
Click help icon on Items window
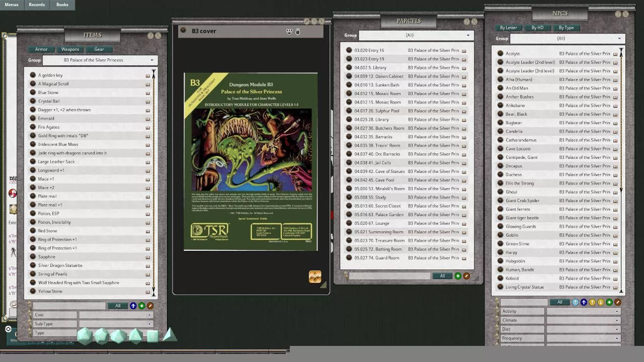pyautogui.click(x=150, y=36)
